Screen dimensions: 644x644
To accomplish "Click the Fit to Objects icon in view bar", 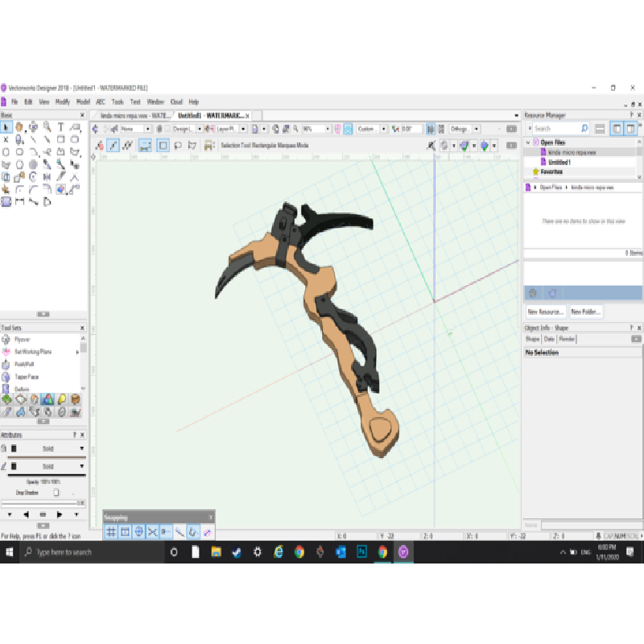I will (286, 129).
